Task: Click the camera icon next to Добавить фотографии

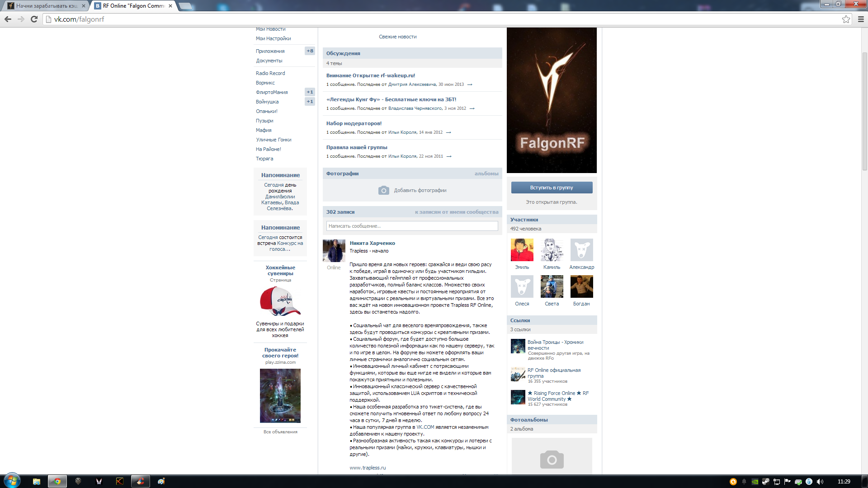Action: pyautogui.click(x=383, y=190)
